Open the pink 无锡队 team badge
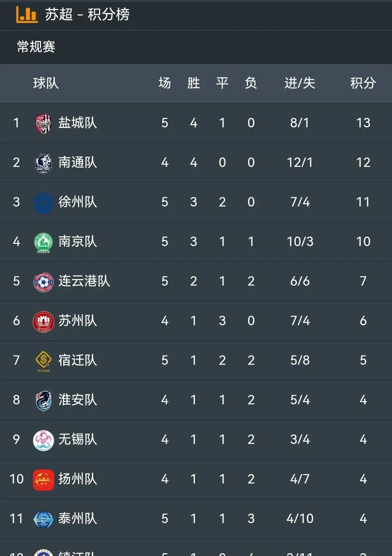This screenshot has width=392, height=556. pos(44,440)
